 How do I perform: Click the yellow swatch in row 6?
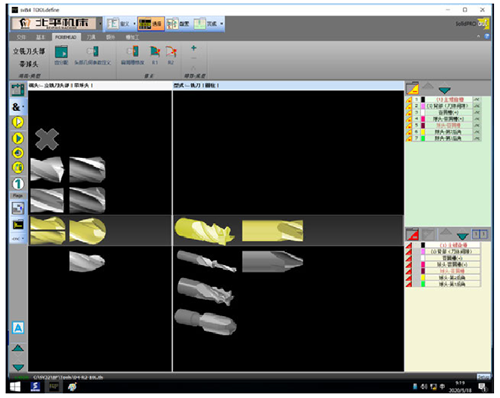[423, 132]
